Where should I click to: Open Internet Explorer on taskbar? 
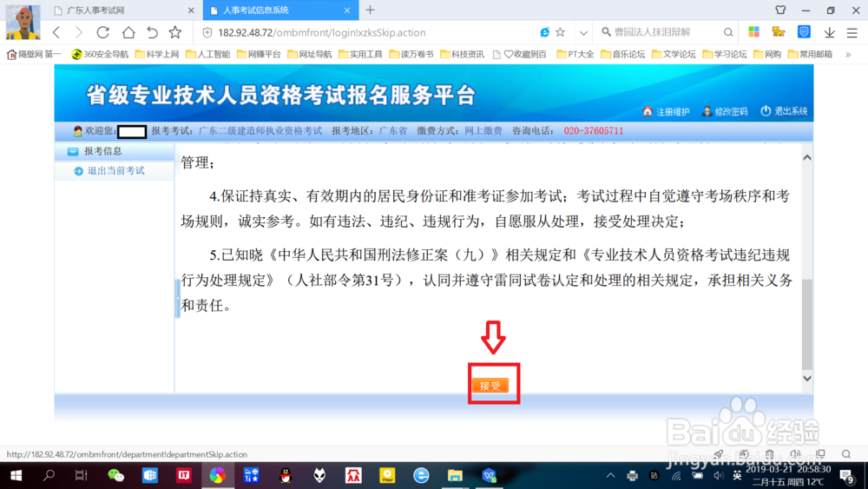pyautogui.click(x=421, y=475)
